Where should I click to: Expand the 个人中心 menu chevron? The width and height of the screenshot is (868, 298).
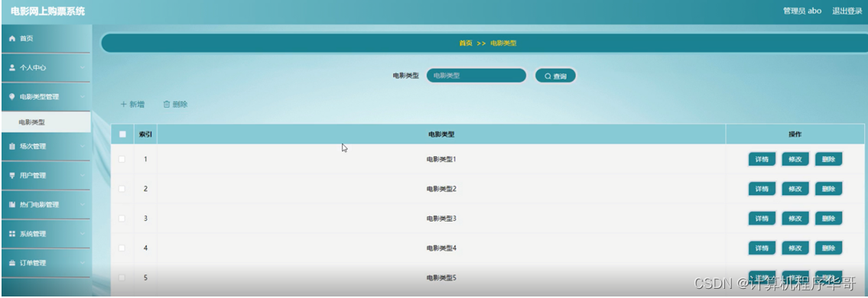click(x=83, y=67)
